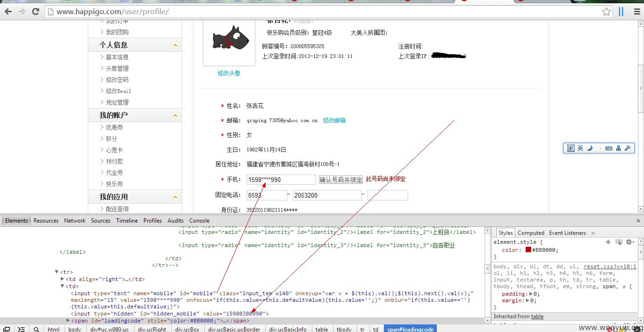The width and height of the screenshot is (644, 332).
Task: Click the IME punctuation mode icon
Action: click(599, 148)
